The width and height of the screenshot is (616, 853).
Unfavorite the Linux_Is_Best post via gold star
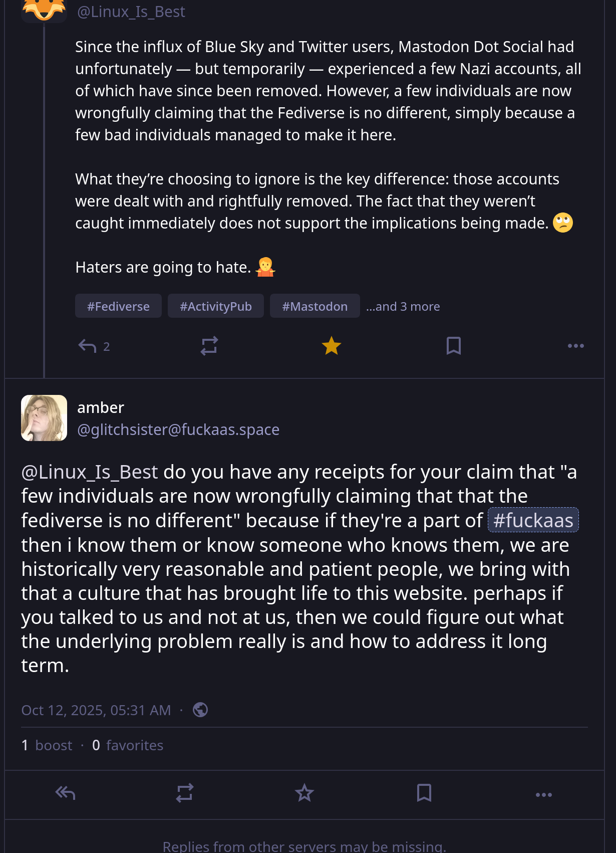click(x=332, y=346)
